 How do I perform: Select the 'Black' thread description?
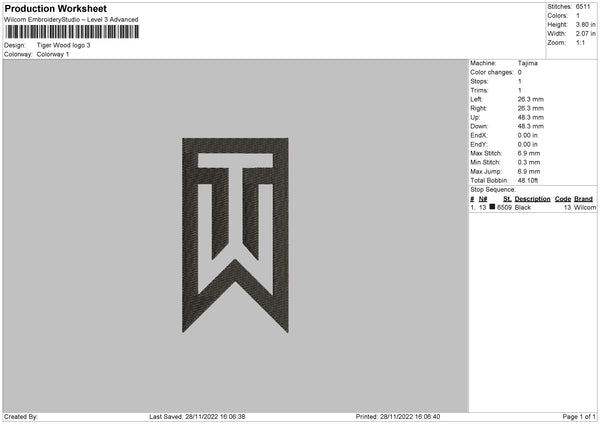click(523, 207)
